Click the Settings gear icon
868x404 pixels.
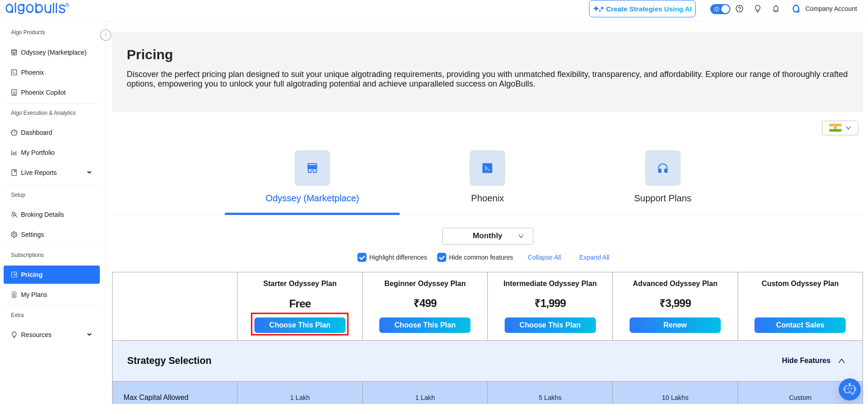[14, 235]
